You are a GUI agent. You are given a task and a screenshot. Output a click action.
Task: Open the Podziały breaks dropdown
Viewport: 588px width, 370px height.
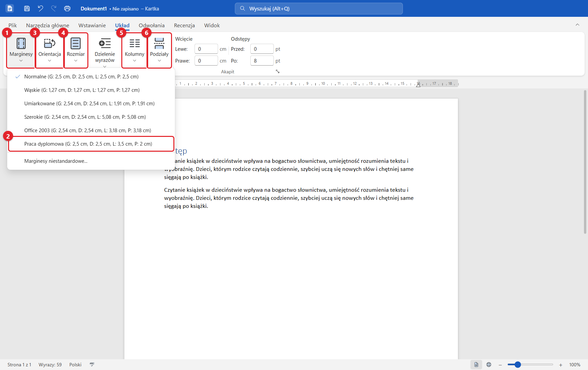[159, 50]
